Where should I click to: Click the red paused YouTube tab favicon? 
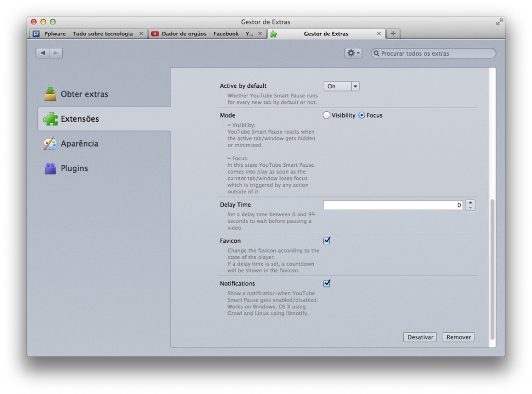(x=155, y=34)
